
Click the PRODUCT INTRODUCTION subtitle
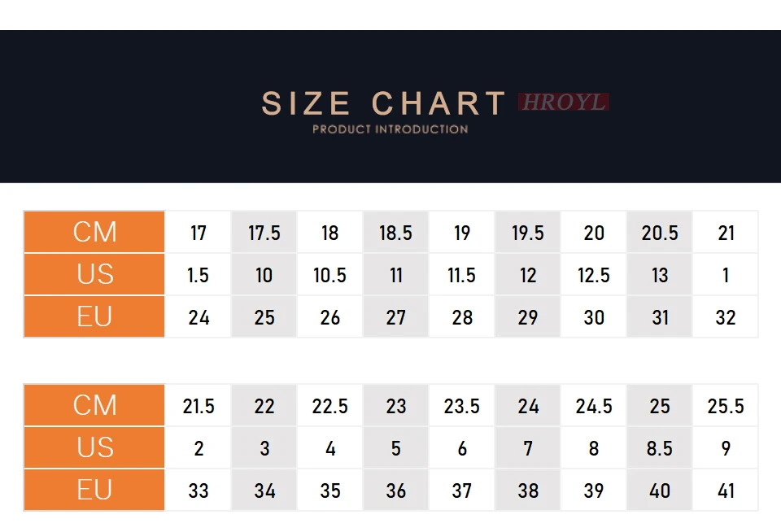tap(390, 129)
